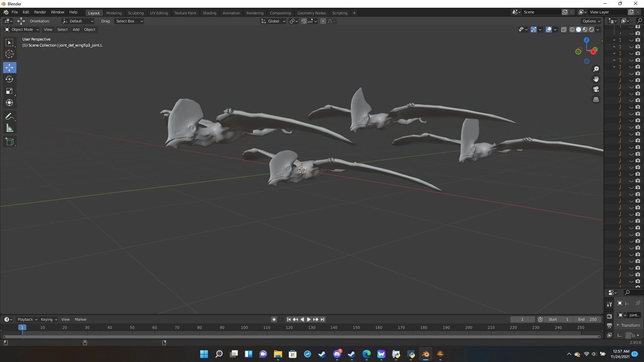The height and width of the screenshot is (362, 644).
Task: Select the Measure tool
Action: [9, 128]
